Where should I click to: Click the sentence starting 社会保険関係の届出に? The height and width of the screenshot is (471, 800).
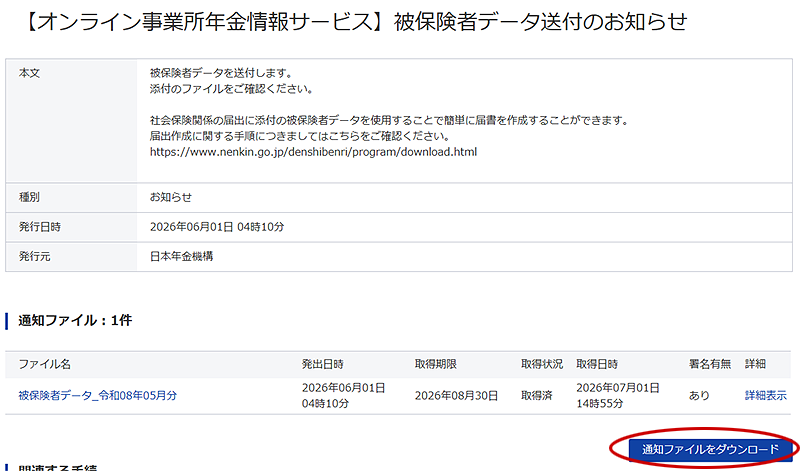[389, 121]
